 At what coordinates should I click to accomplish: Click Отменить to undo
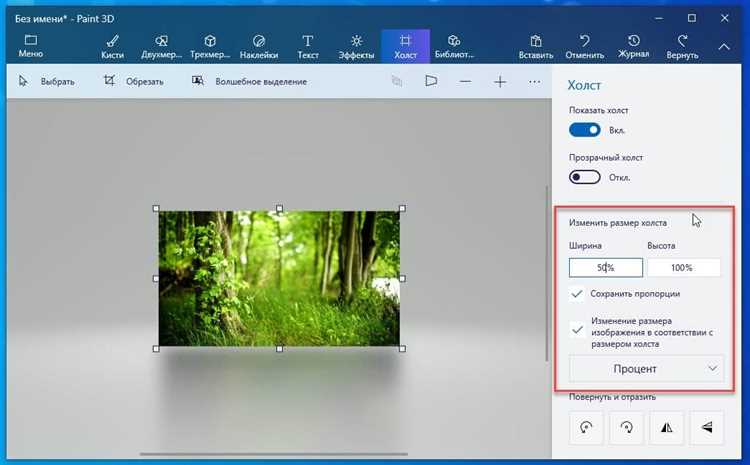[585, 47]
